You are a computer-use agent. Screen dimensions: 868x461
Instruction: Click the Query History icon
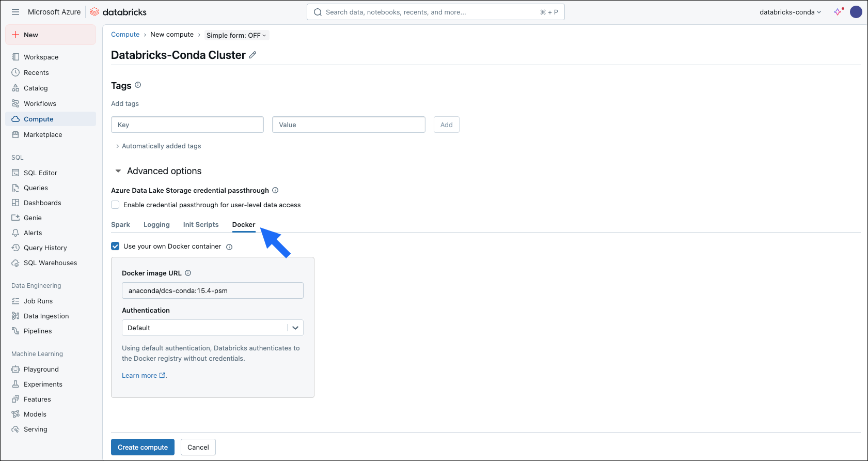(15, 248)
